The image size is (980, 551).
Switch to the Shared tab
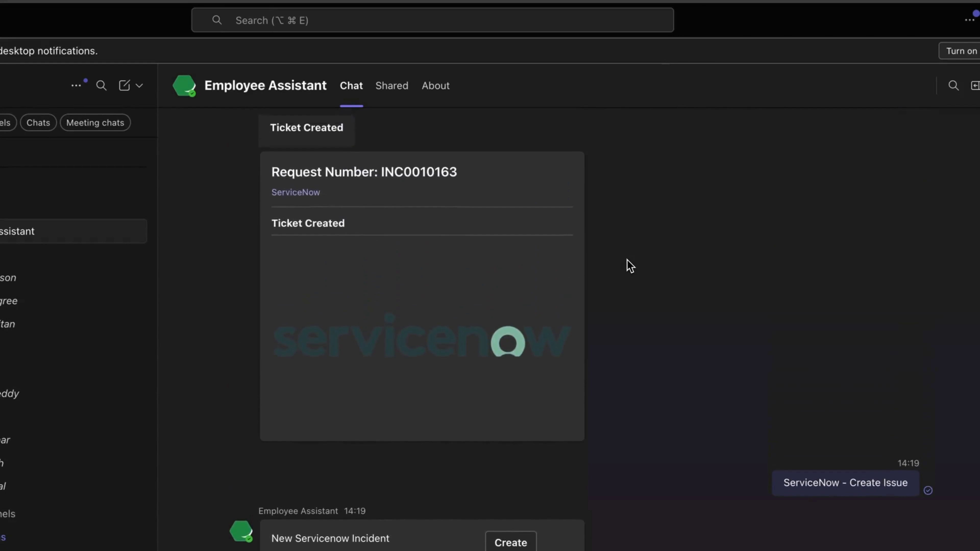(x=391, y=85)
